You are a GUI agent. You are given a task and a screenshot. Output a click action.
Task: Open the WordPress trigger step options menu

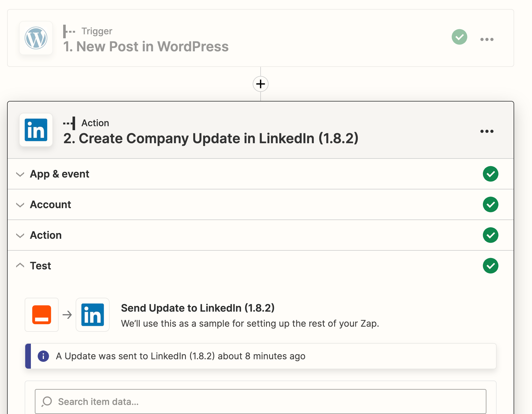[487, 39]
